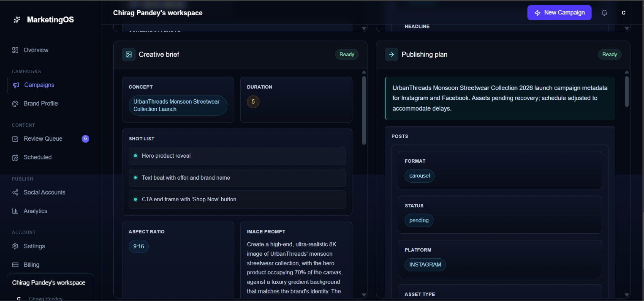Click the Publishing plan arrow icon

coord(391,55)
